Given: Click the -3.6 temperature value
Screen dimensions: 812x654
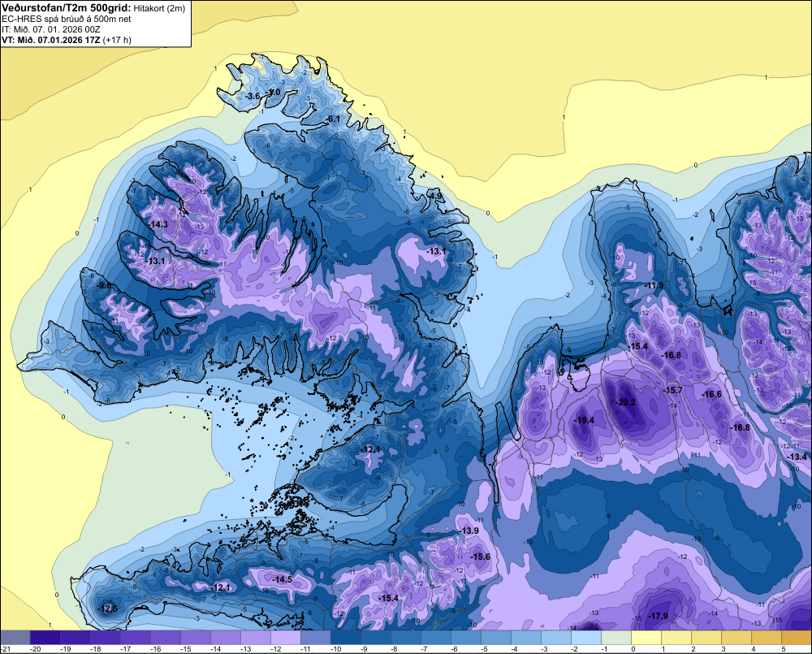Looking at the screenshot, I should [x=253, y=97].
